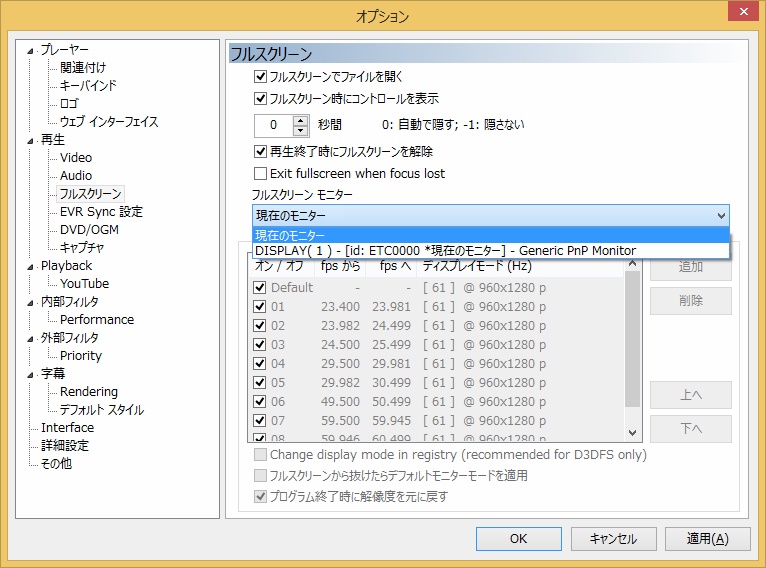The height and width of the screenshot is (568, 766).
Task: Open Performance settings page
Action: (97, 319)
